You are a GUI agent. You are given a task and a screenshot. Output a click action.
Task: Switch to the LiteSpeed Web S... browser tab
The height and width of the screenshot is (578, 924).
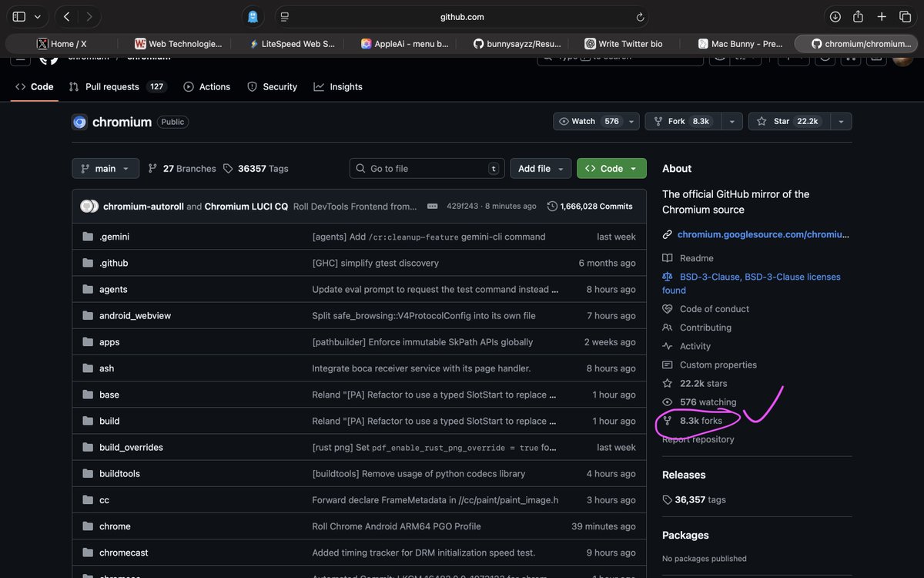(x=293, y=44)
